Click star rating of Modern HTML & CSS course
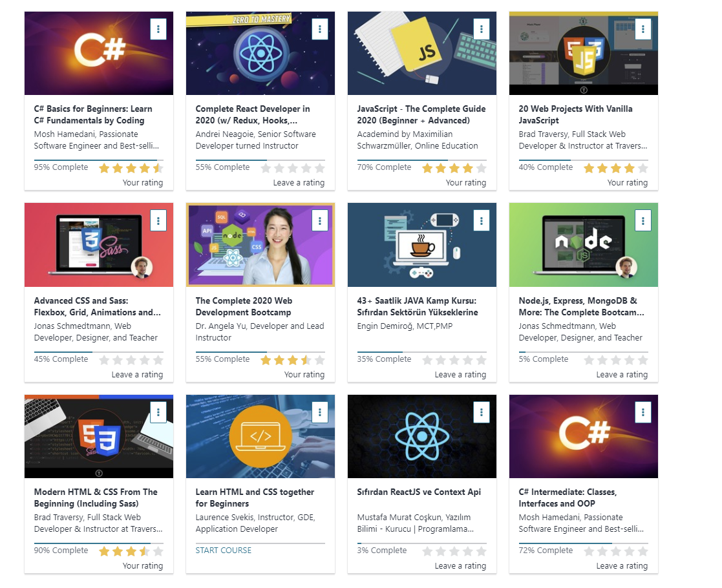This screenshot has height=588, width=722. click(131, 551)
